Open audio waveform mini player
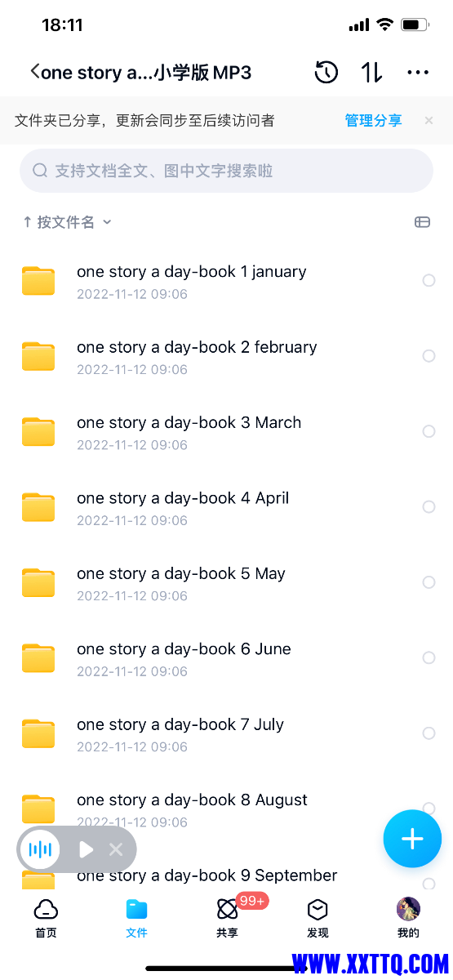Viewport: 453px width, 980px height. click(40, 849)
